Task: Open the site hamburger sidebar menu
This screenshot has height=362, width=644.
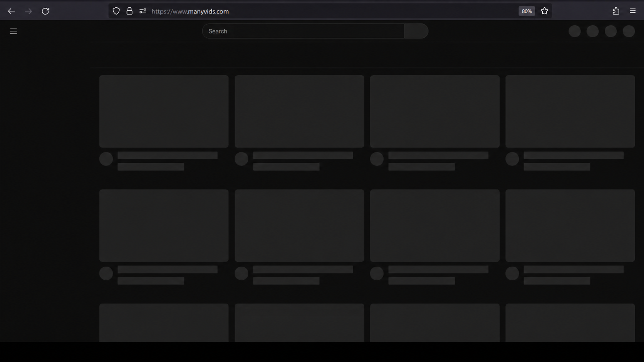Action: tap(13, 31)
